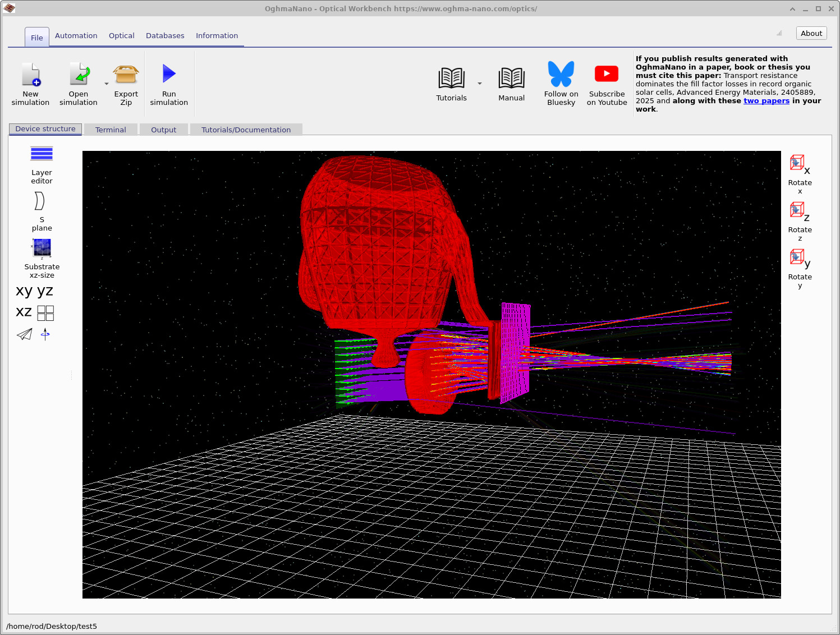Start a New simulation
This screenshot has width=840, height=635.
[x=31, y=79]
